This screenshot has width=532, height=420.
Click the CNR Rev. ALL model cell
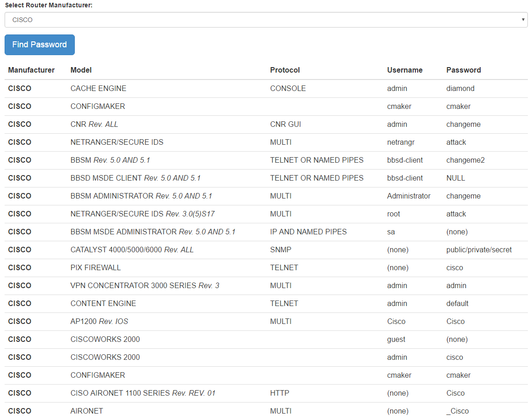(94, 124)
